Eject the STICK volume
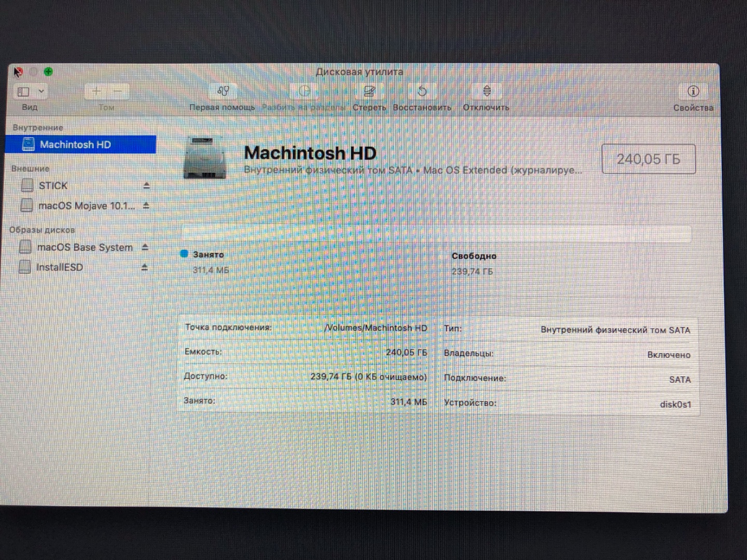This screenshot has width=747, height=560. [146, 186]
